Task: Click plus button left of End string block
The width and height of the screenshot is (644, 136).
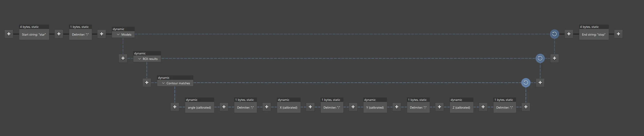Action: point(569,34)
